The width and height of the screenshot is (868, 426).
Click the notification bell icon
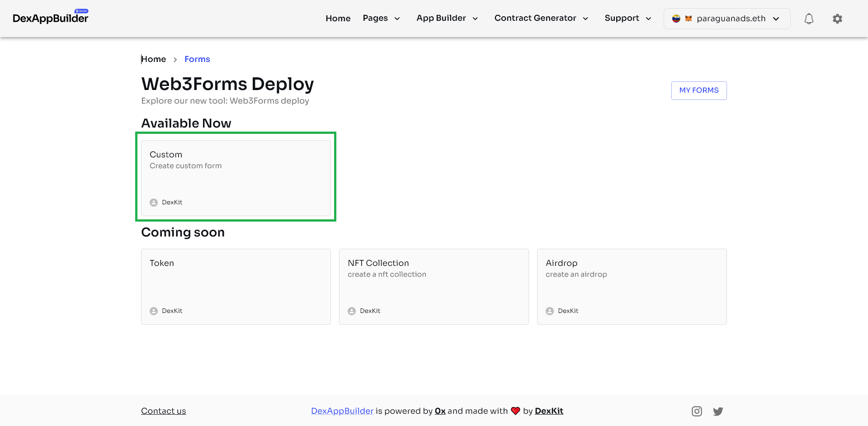click(809, 19)
